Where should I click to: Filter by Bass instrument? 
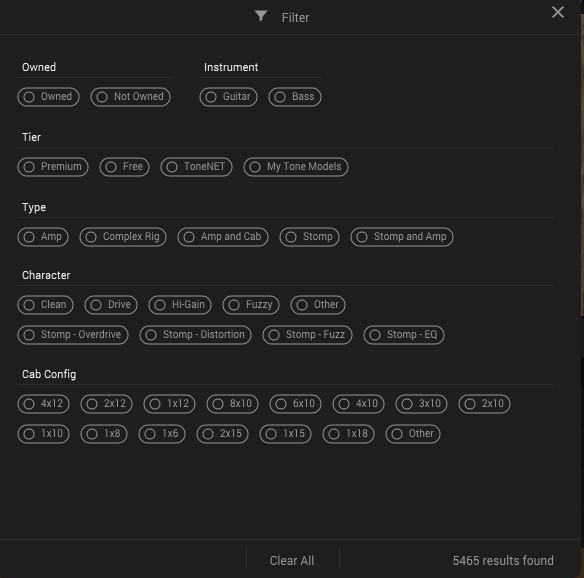click(x=295, y=97)
